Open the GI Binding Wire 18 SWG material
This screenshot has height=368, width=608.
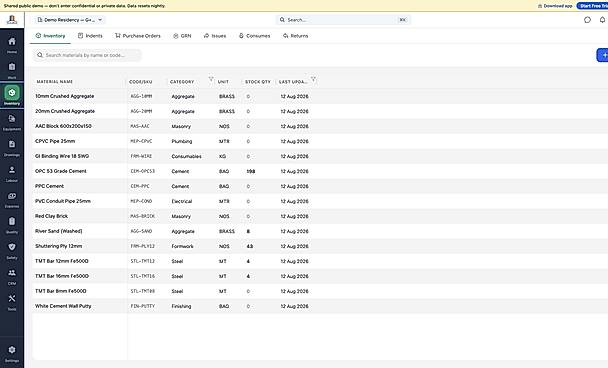click(62, 156)
